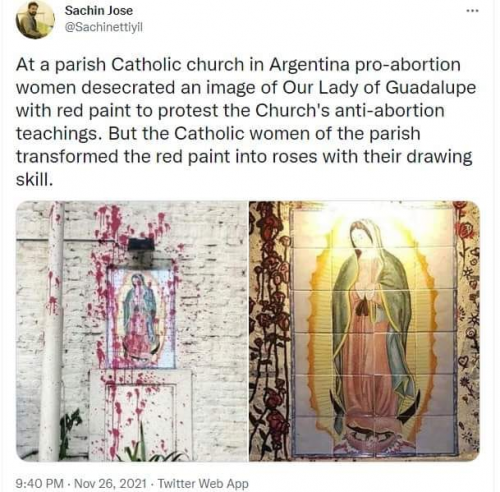Click the painted roses along the right photo's left border
The image size is (500, 492).
click(271, 331)
